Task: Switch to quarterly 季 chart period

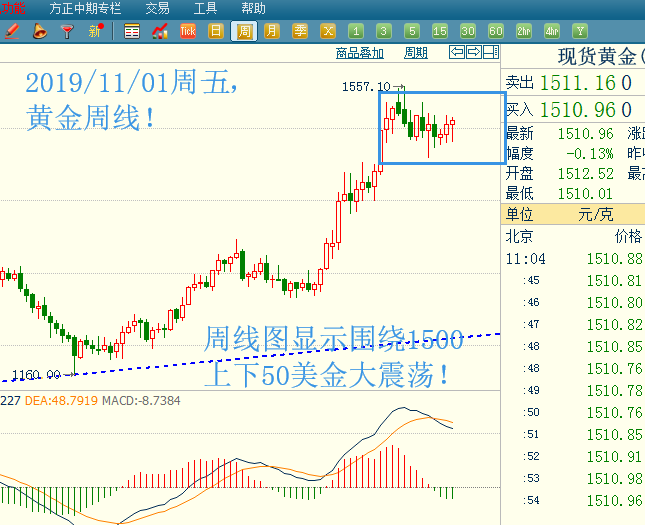Action: [x=300, y=31]
